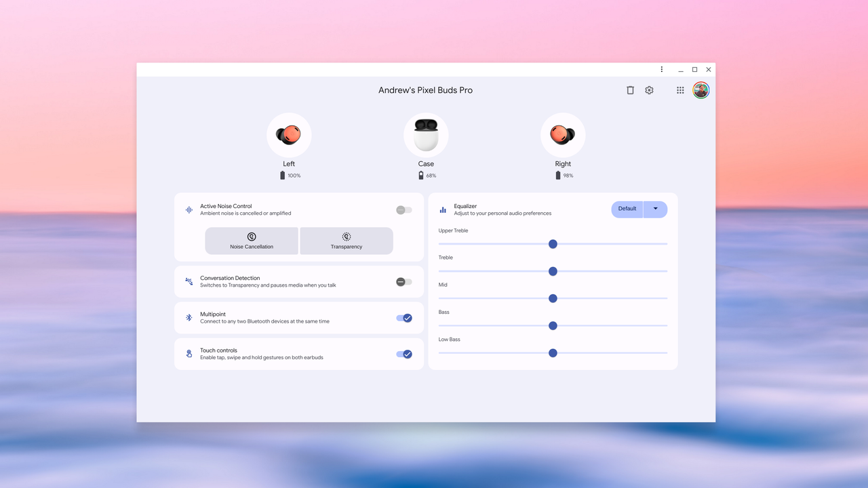Click 'Adjust to your personal audio preferences' text
The width and height of the screenshot is (868, 488).
tap(502, 213)
